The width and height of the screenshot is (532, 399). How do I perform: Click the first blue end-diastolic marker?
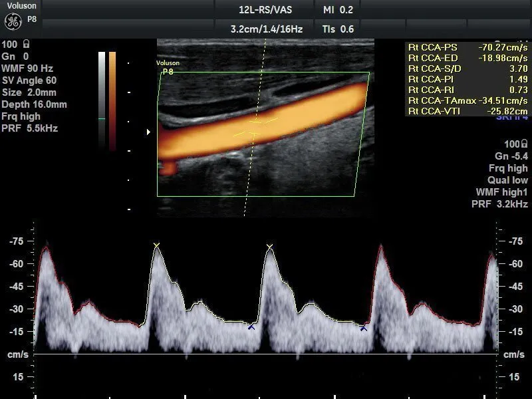(251, 327)
